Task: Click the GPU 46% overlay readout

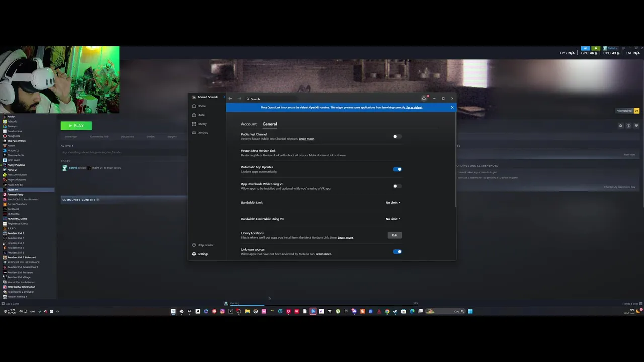Action: (x=589, y=53)
